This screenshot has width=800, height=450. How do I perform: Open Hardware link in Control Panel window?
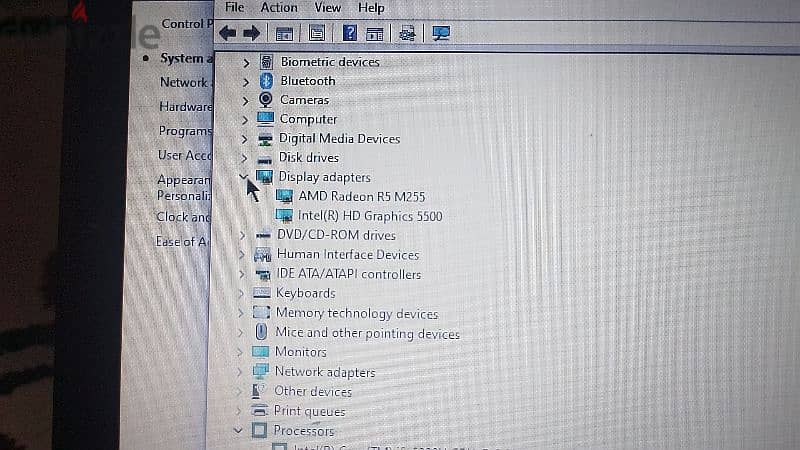186,107
